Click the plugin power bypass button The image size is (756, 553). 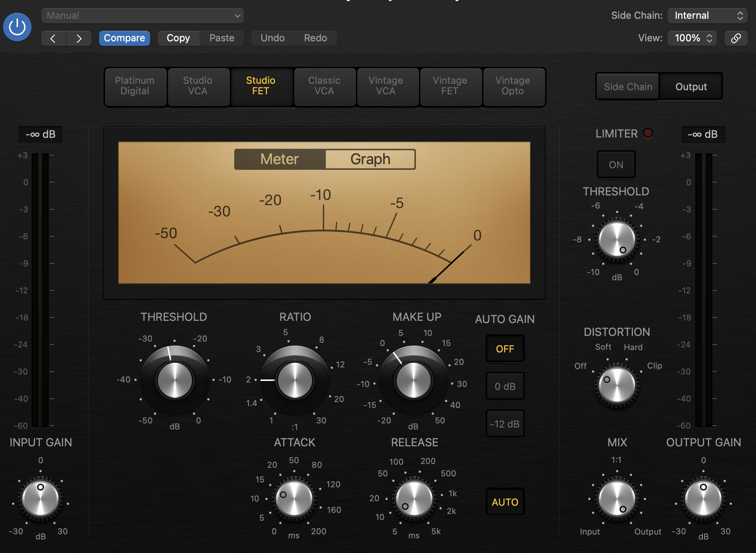coord(17,27)
